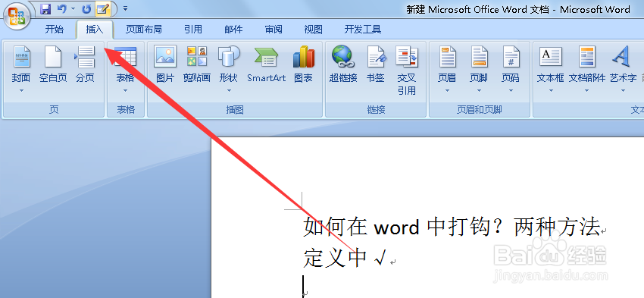Insert clip art with 剪贴画
644x298 pixels.
197,64
